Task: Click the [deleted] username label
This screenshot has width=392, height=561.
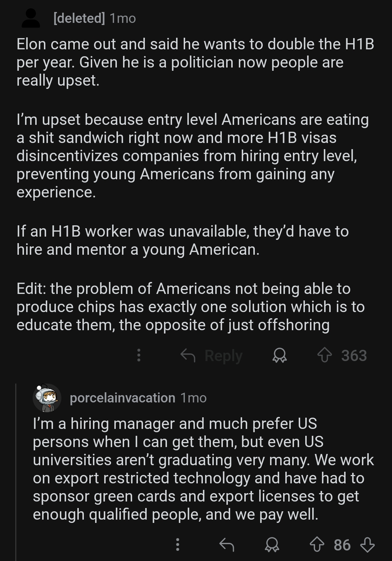Action: pos(79,18)
